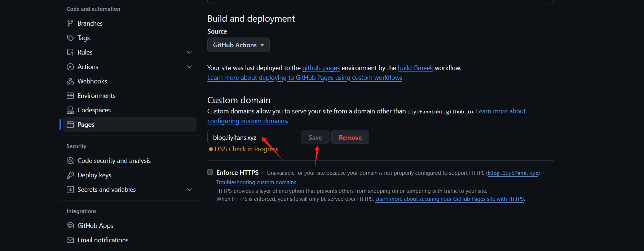Click the GitHub Apps icon
644x251 pixels.
coord(70,226)
